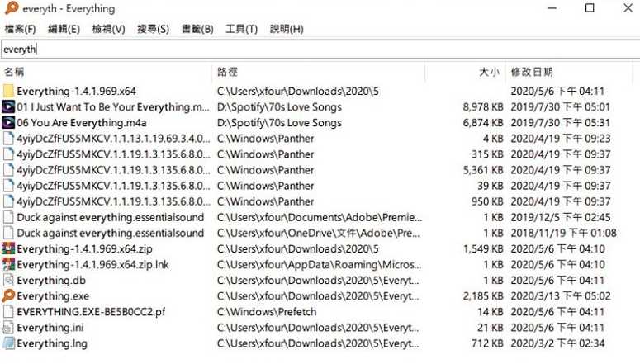
Task: Click the date 2019/7/30 下午 05:01
Action: [561, 107]
